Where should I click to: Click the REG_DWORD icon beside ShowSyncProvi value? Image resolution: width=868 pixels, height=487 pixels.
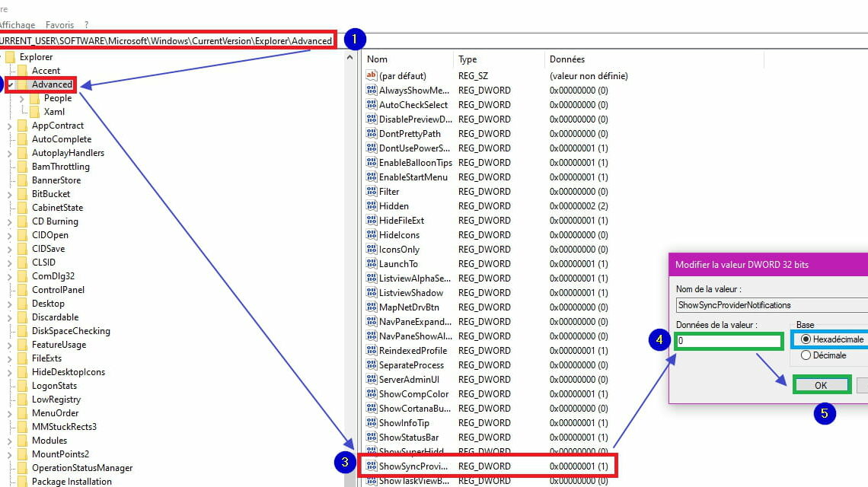coord(371,466)
